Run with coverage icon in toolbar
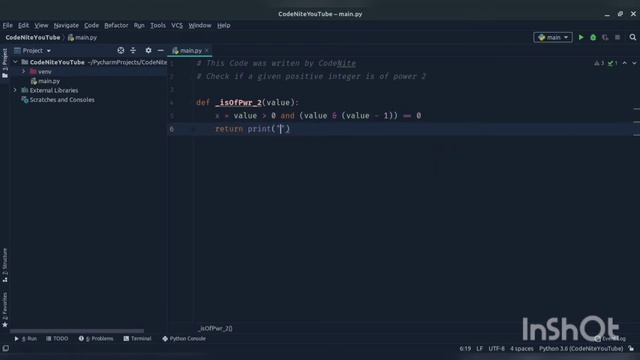The height and width of the screenshot is (360, 640). pos(605,38)
